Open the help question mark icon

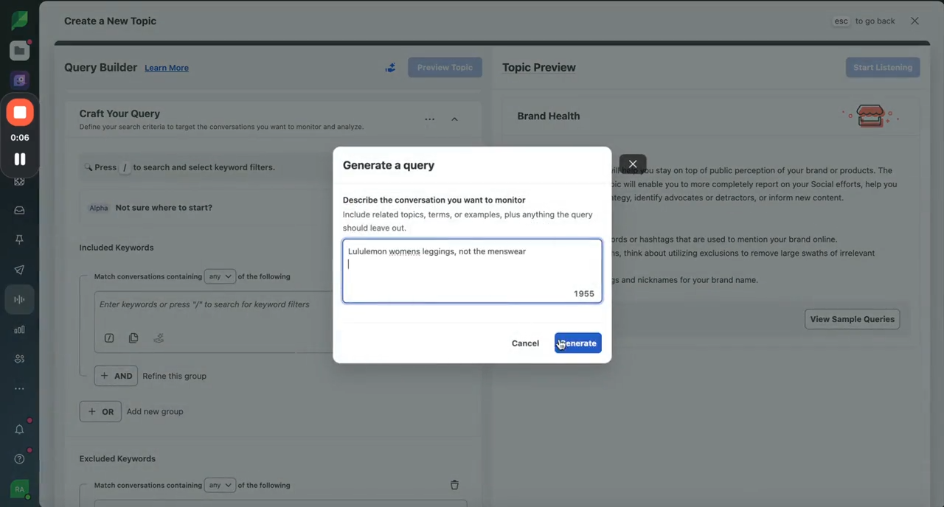[x=19, y=459]
